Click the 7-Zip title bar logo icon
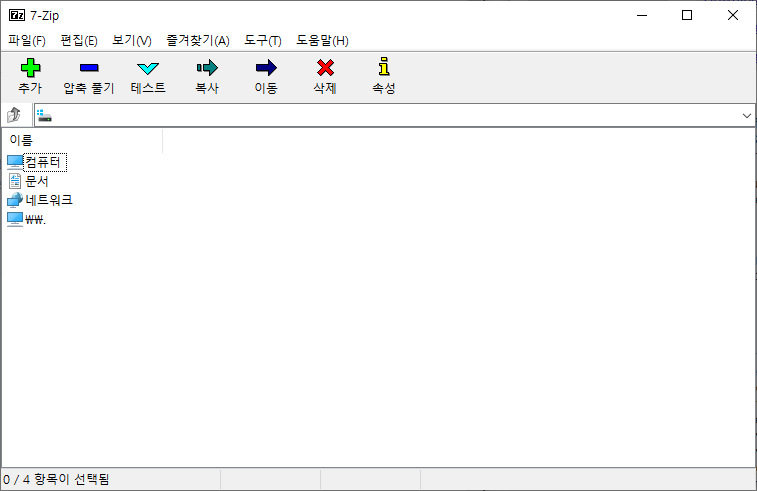Image resolution: width=757 pixels, height=491 pixels. [17, 15]
